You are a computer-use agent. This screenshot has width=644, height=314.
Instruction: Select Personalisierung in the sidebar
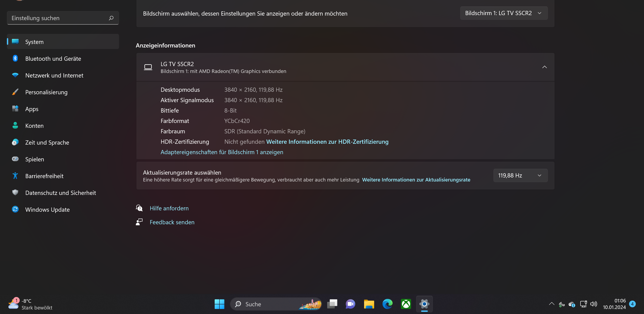[x=46, y=92]
